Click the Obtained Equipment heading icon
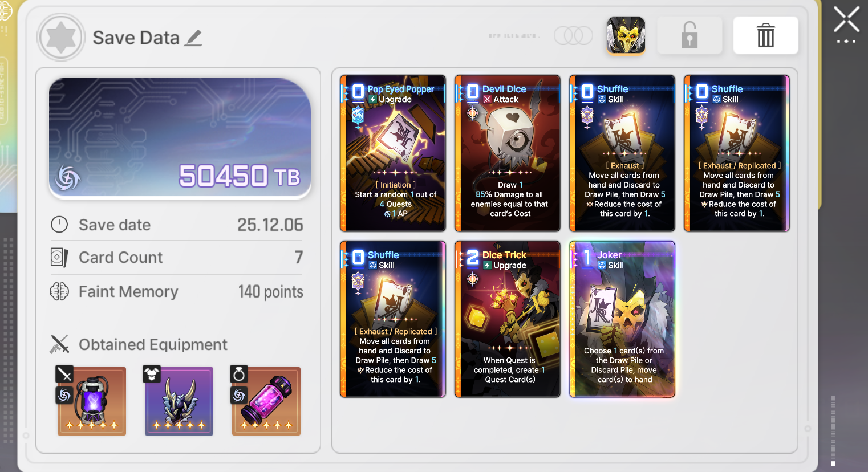The height and width of the screenshot is (472, 868). (x=60, y=344)
